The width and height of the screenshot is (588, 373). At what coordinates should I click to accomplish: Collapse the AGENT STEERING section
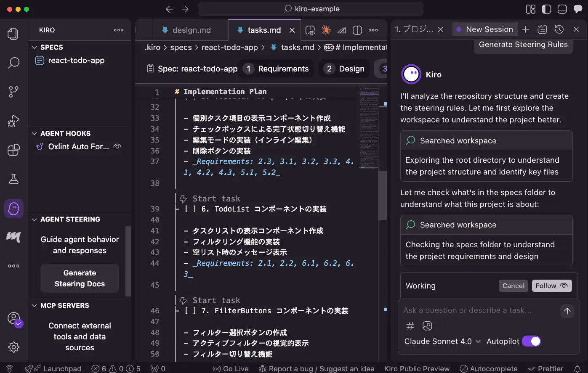tap(35, 220)
